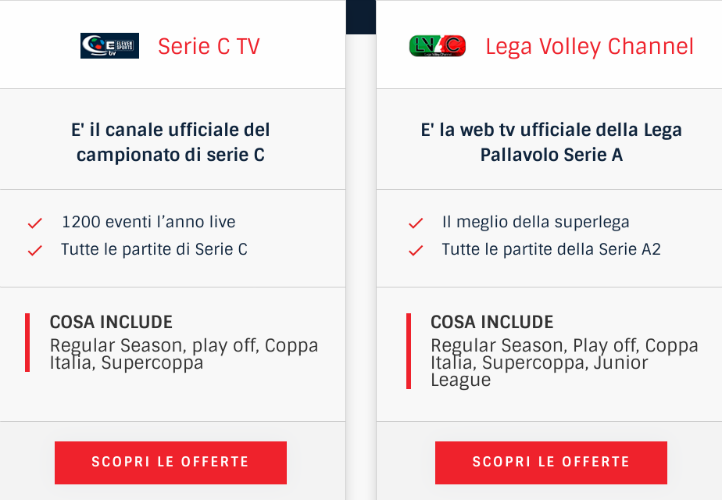
Task: Click the Cosa Include heading in Serie C card
Action: tap(111, 322)
